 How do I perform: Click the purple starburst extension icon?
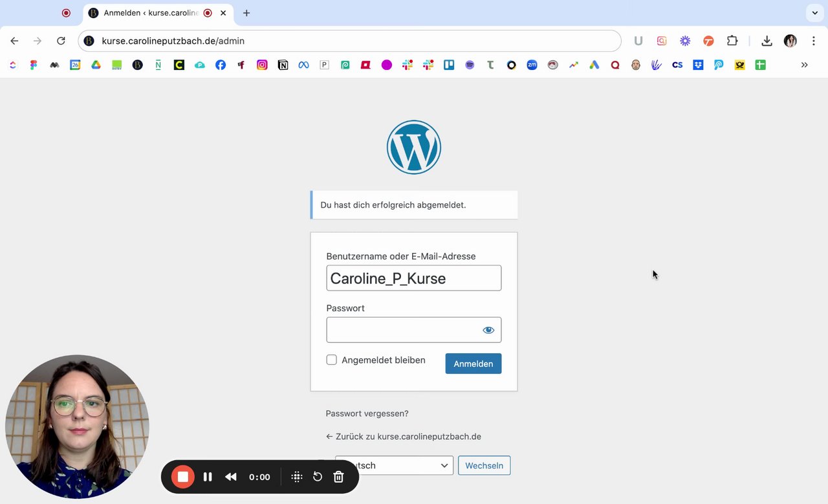pos(685,41)
